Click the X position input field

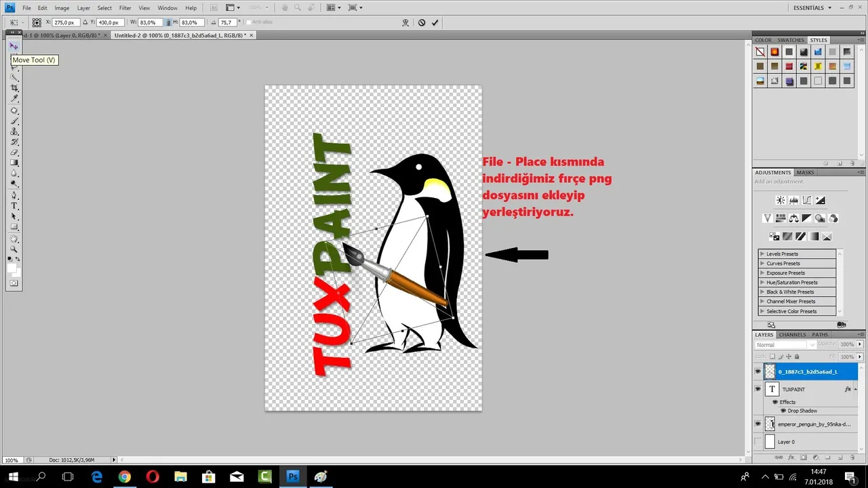[64, 22]
